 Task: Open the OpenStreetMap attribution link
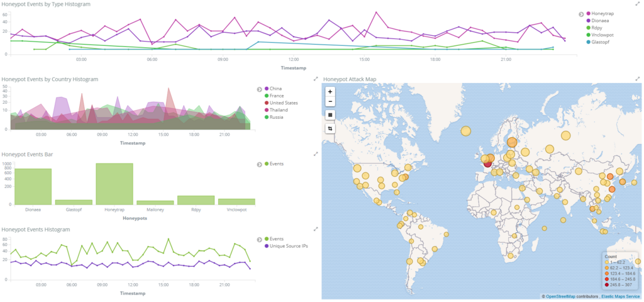coord(562,296)
